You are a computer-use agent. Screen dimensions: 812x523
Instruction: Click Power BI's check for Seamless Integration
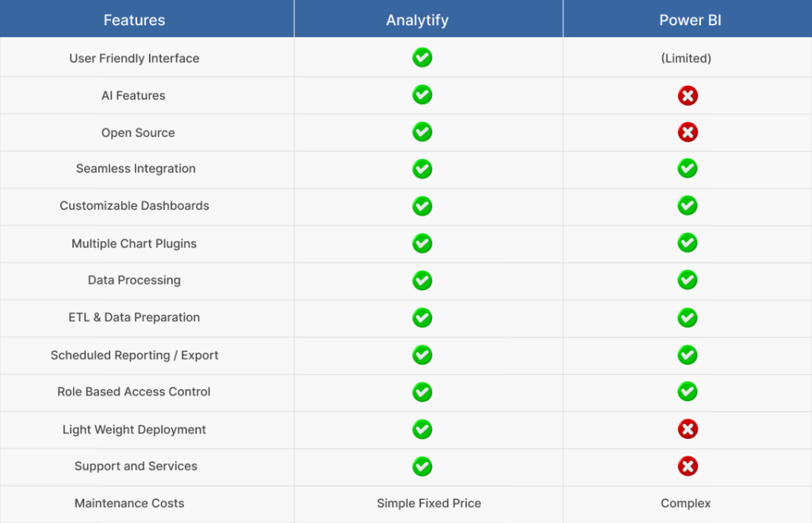(x=688, y=168)
